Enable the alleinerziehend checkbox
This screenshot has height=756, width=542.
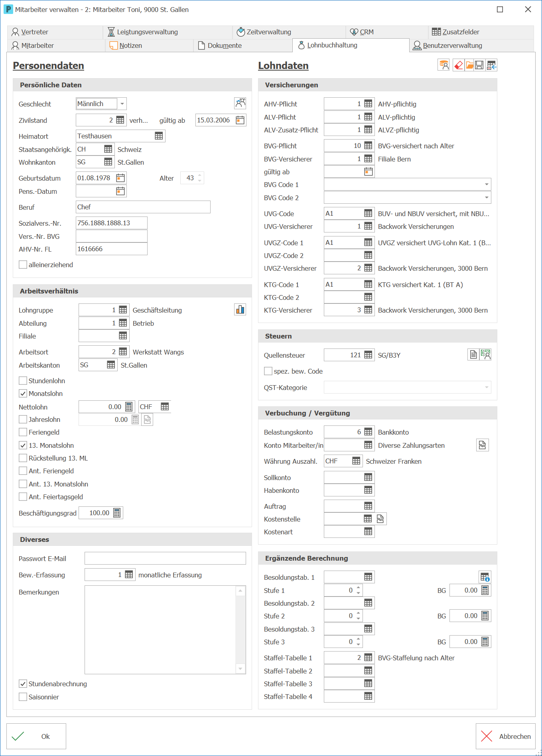click(23, 265)
